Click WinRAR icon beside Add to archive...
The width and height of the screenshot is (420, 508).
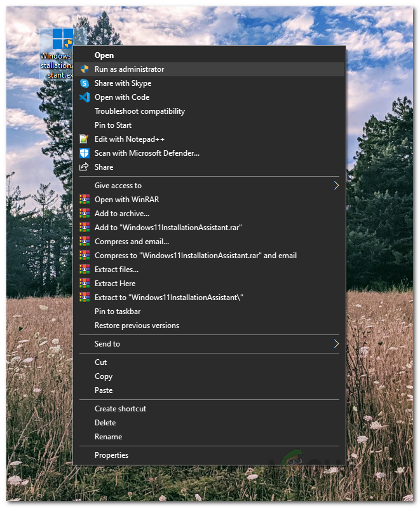[x=85, y=214]
